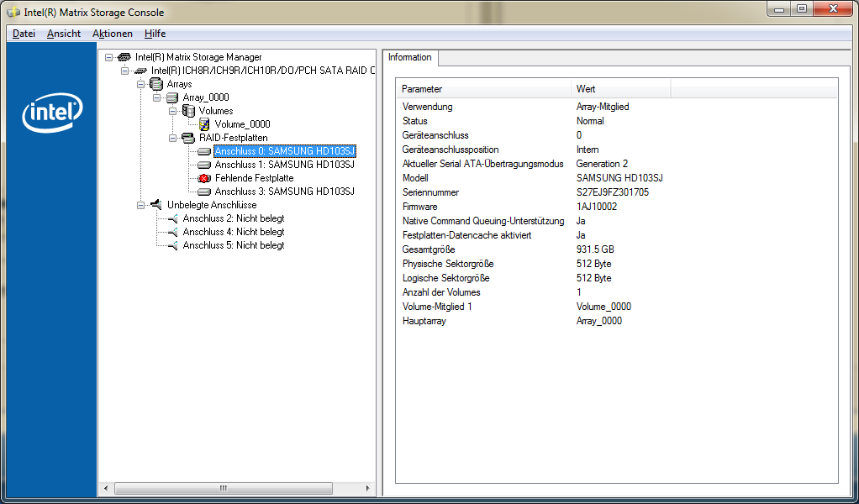Click the Intel Matrix Storage Manager root icon
The width and height of the screenshot is (859, 504).
point(124,57)
